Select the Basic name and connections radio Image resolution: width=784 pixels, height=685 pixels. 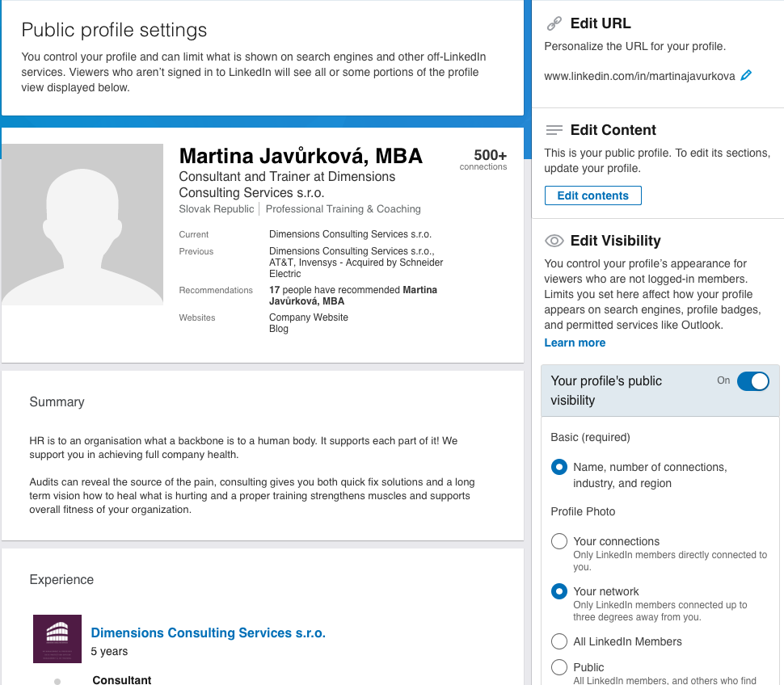point(559,467)
